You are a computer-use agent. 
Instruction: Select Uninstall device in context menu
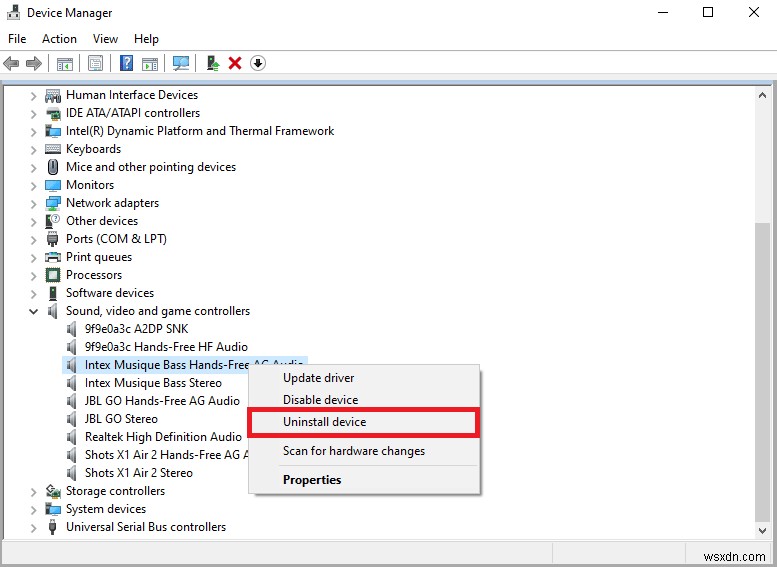click(x=364, y=422)
